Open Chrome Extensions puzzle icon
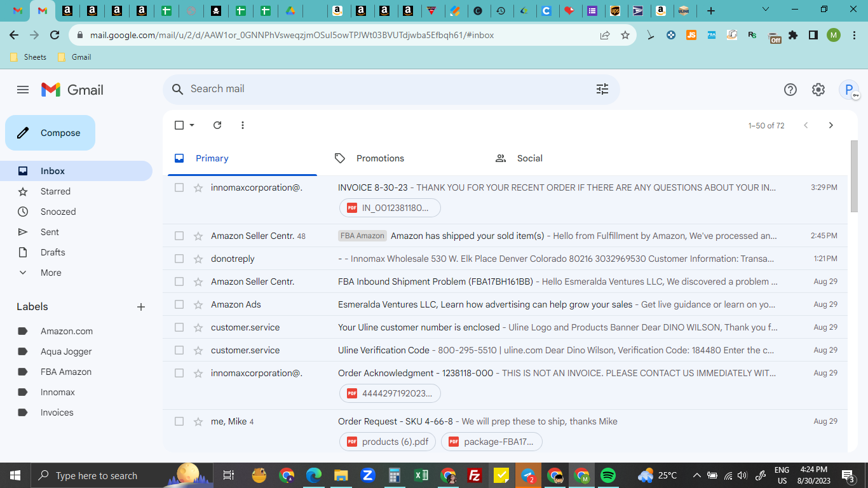868x488 pixels. [x=793, y=36]
